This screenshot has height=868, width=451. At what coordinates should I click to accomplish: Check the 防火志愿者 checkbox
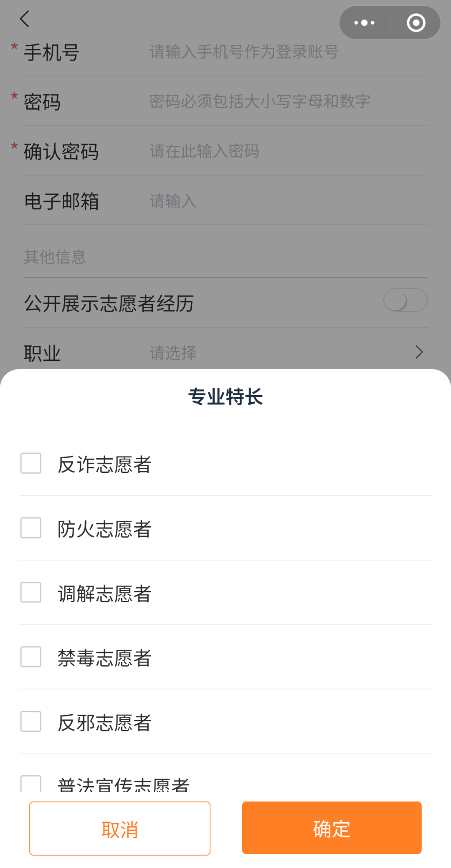[x=31, y=528]
